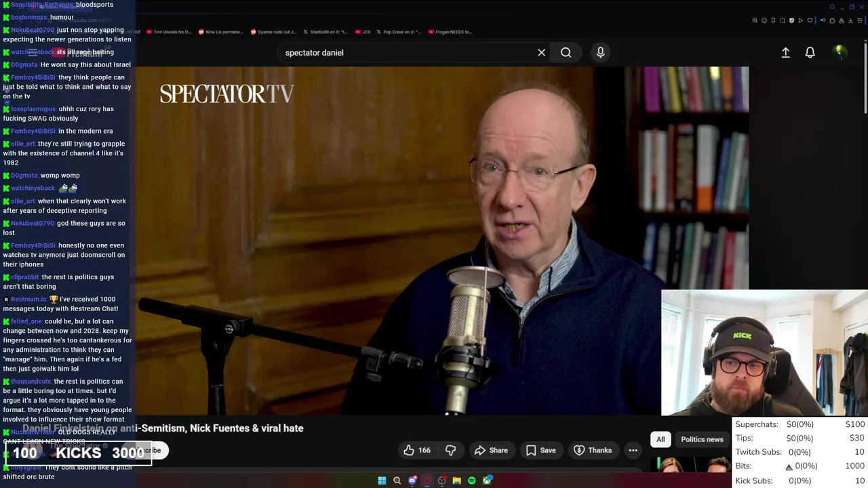Open the YouTube upload/create icon

coord(785,52)
